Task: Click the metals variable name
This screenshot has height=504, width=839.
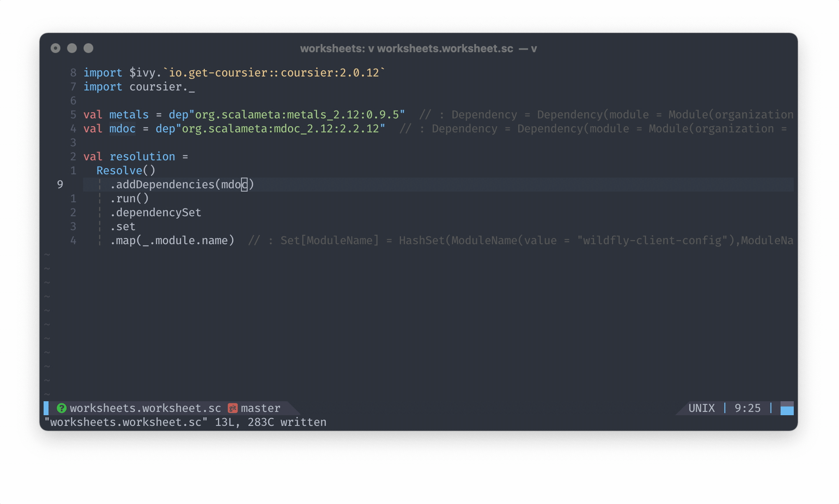Action: [129, 114]
